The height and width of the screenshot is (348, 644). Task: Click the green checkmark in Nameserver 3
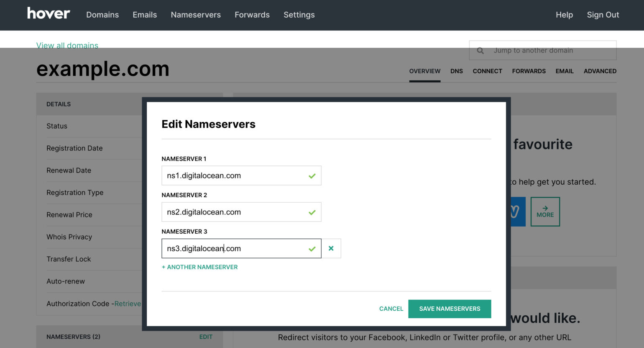click(312, 249)
